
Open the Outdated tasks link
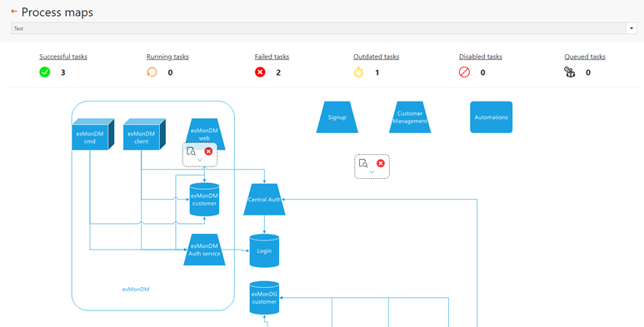pyautogui.click(x=377, y=57)
